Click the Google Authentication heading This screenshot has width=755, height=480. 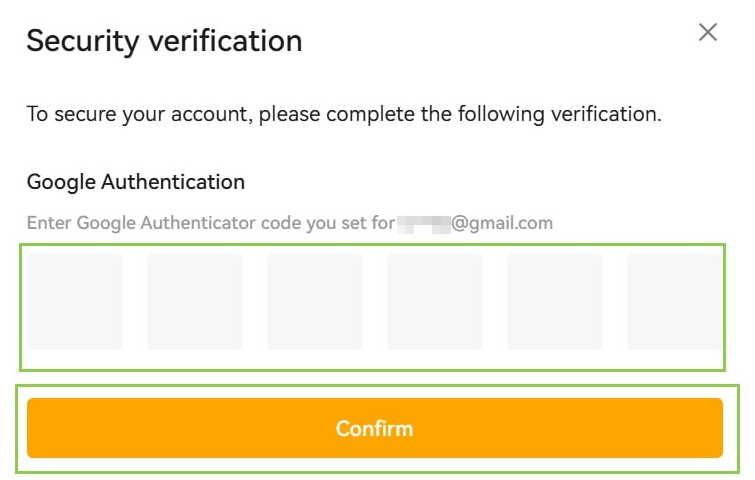[136, 182]
